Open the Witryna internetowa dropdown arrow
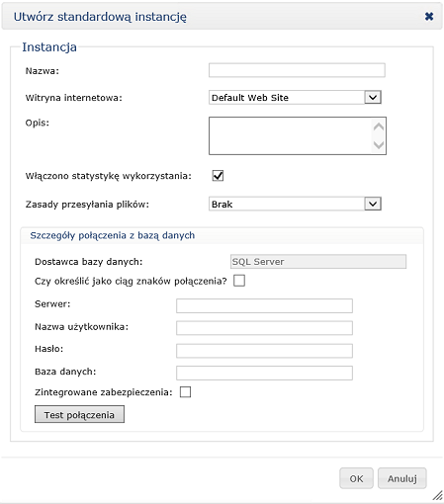Viewport: 444px width, 504px height. click(x=373, y=98)
